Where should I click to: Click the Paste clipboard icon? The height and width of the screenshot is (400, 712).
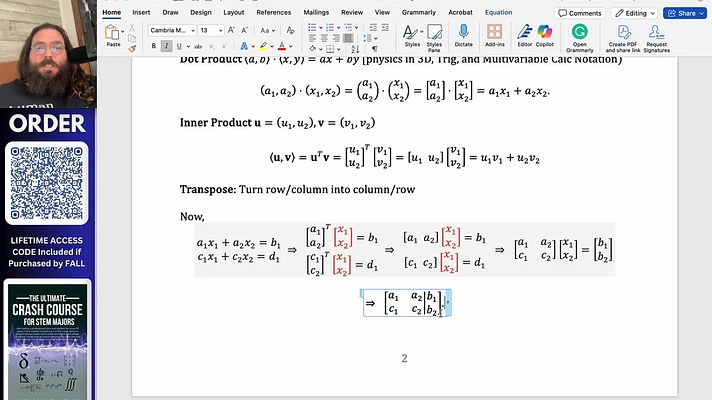pos(112,33)
